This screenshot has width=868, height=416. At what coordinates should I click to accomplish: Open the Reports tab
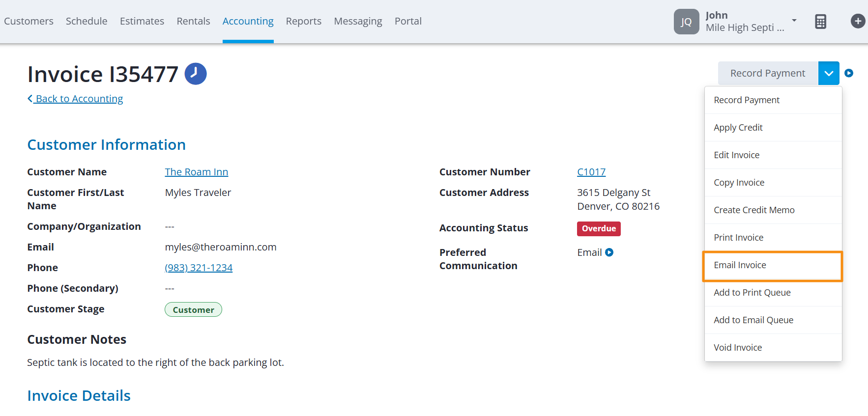tap(304, 21)
